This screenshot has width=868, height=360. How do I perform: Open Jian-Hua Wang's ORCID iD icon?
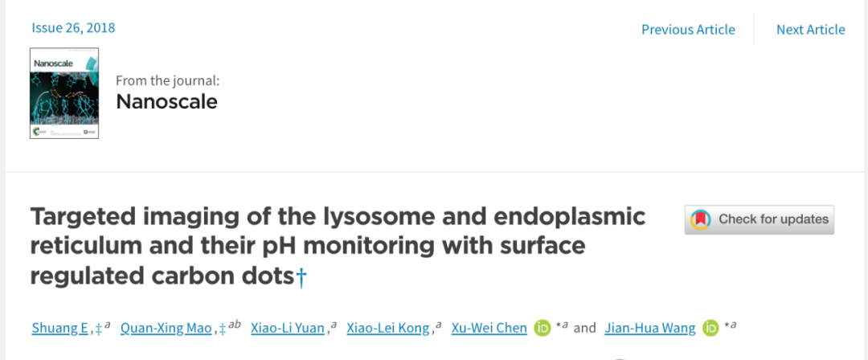710,328
